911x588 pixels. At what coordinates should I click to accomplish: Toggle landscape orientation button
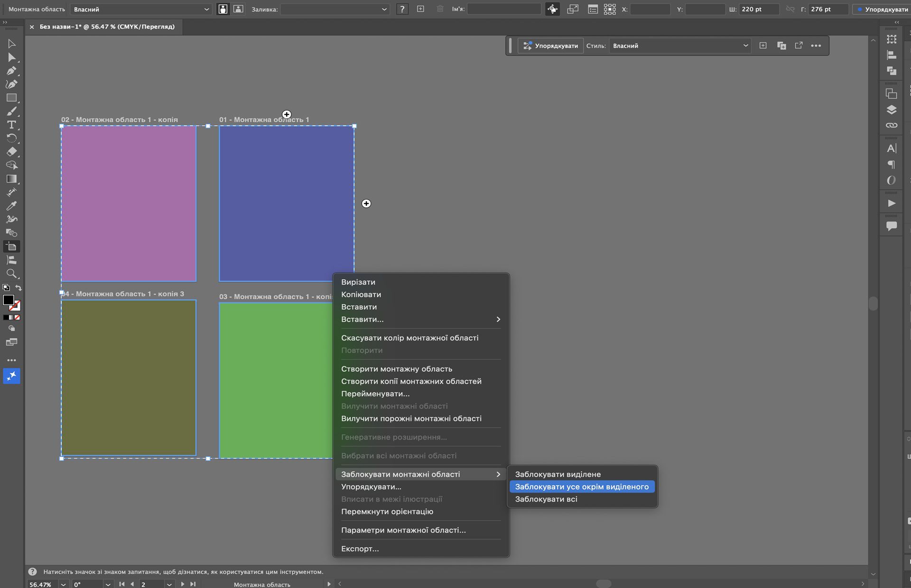238,9
